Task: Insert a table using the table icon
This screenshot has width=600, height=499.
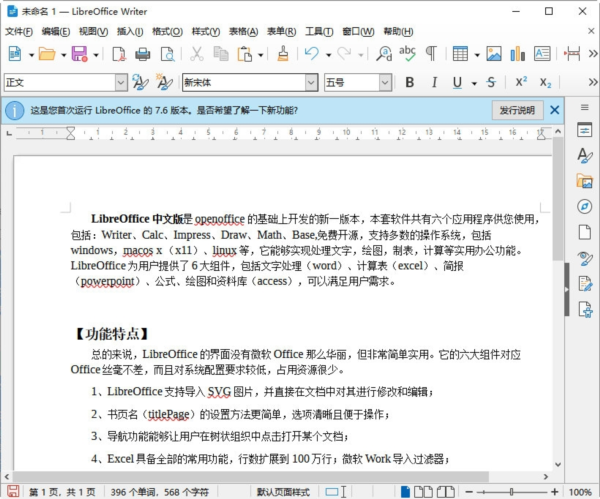Action: (460, 54)
